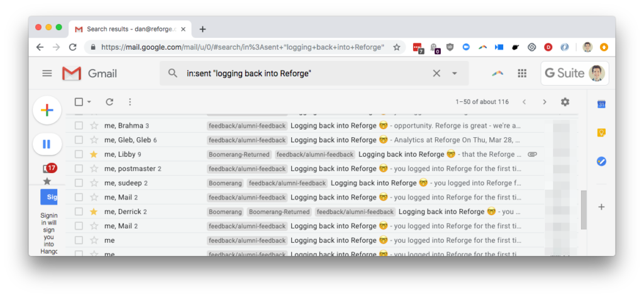Open Hangouts chats with 17 badge
644x297 pixels.
(49, 168)
